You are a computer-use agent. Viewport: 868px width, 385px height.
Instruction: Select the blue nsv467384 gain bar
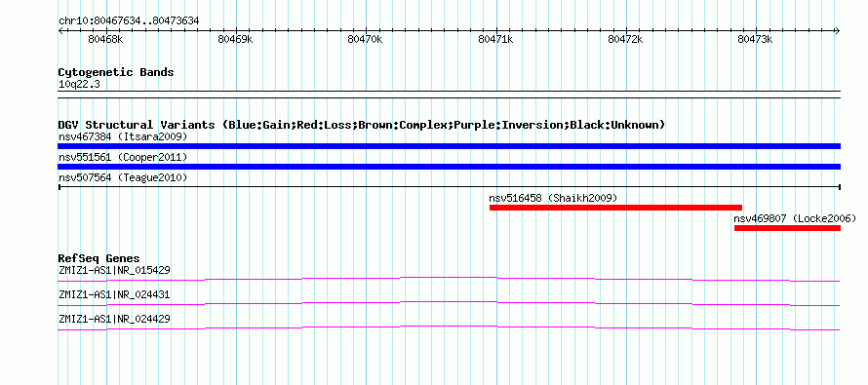pyautogui.click(x=449, y=146)
